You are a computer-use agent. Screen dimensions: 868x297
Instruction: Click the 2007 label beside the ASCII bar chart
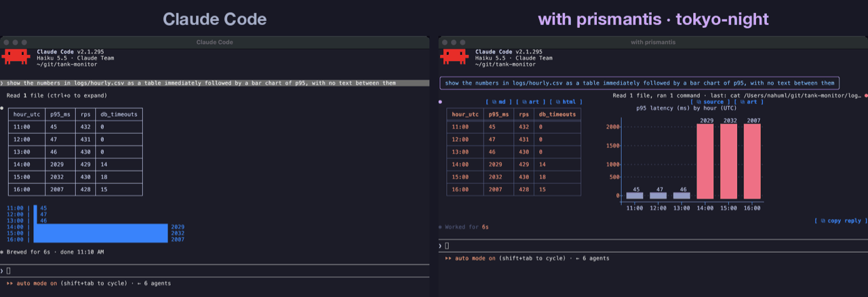178,239
